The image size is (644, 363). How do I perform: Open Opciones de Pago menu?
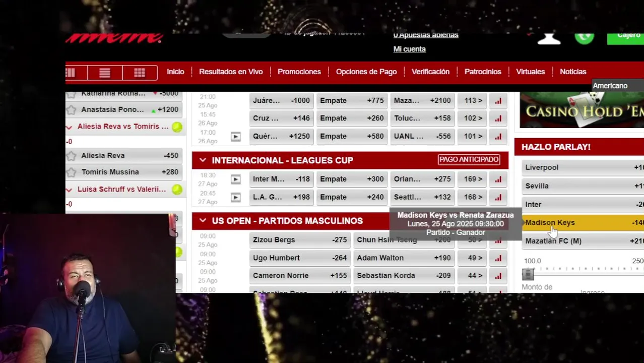[x=366, y=72]
